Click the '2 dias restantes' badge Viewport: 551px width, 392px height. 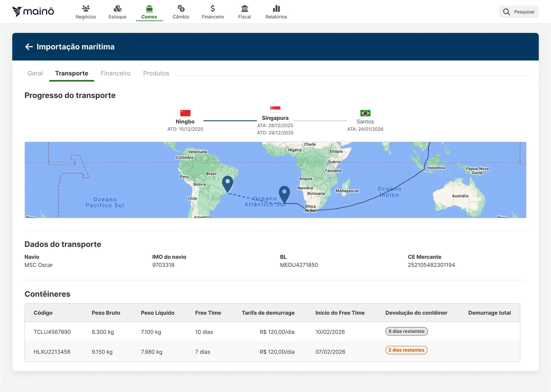tap(406, 350)
